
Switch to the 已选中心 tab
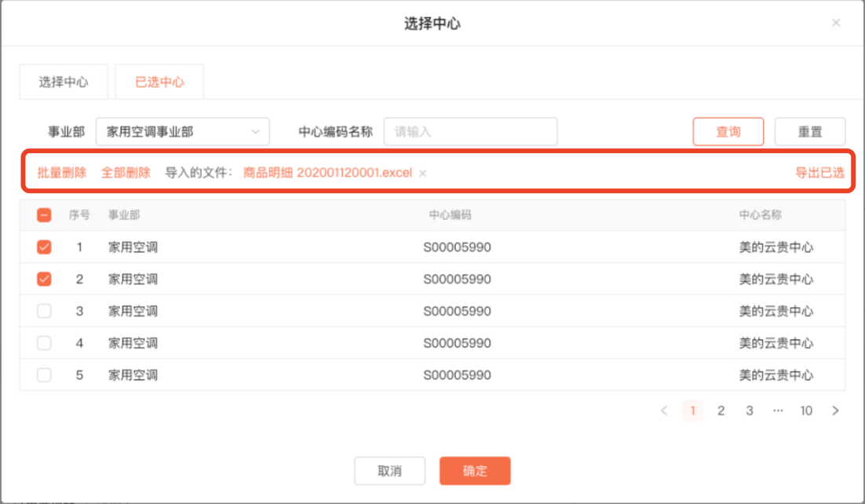(159, 82)
